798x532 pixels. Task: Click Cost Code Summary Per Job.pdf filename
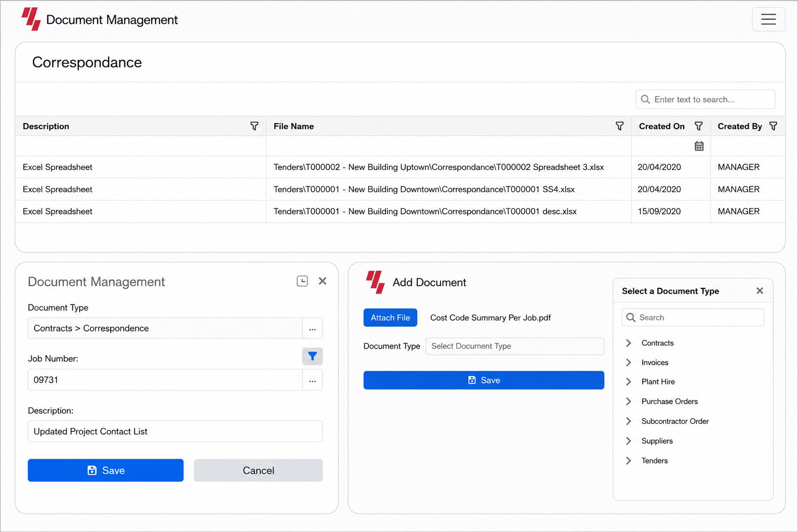490,317
